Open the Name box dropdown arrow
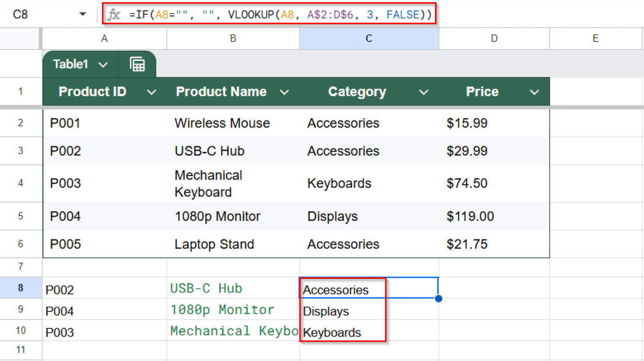This screenshot has width=644, height=361. 83,14
